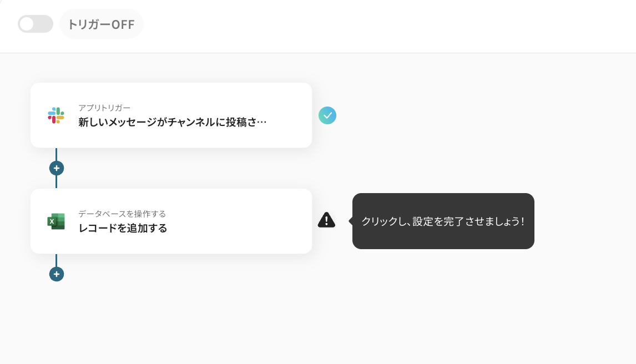The width and height of the screenshot is (636, 364).
Task: Click the plus icon below レコードを追加する
Action: (56, 274)
